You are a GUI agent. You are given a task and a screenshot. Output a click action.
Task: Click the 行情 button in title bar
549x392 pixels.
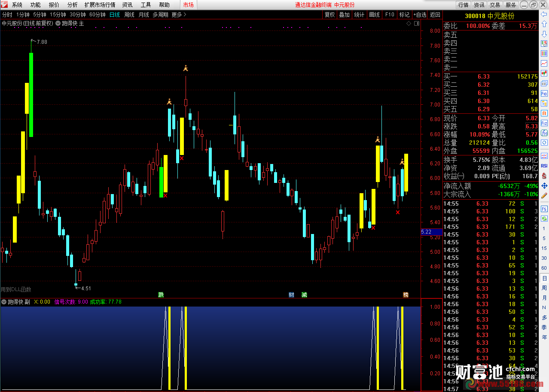[464, 5]
